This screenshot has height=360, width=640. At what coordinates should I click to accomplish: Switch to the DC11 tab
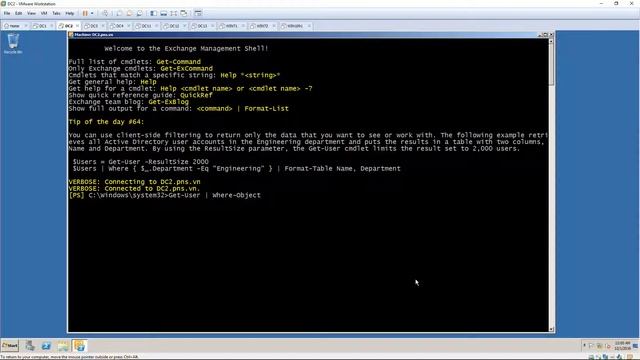point(145,26)
